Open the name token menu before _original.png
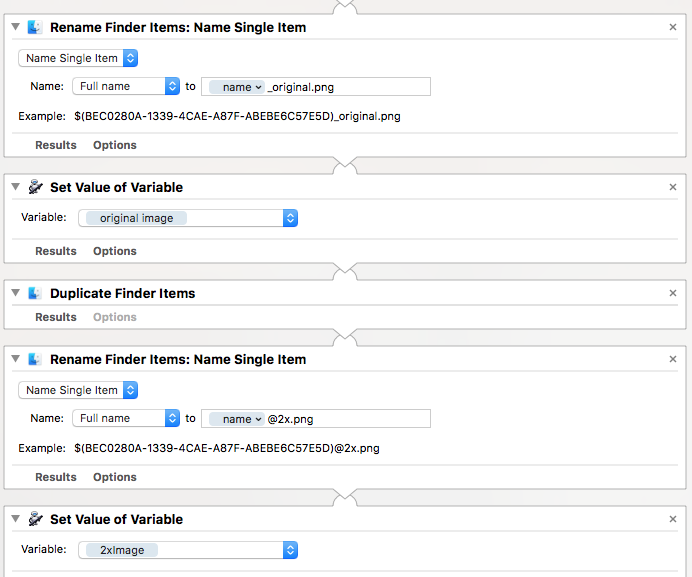This screenshot has height=577, width=692. coord(237,87)
